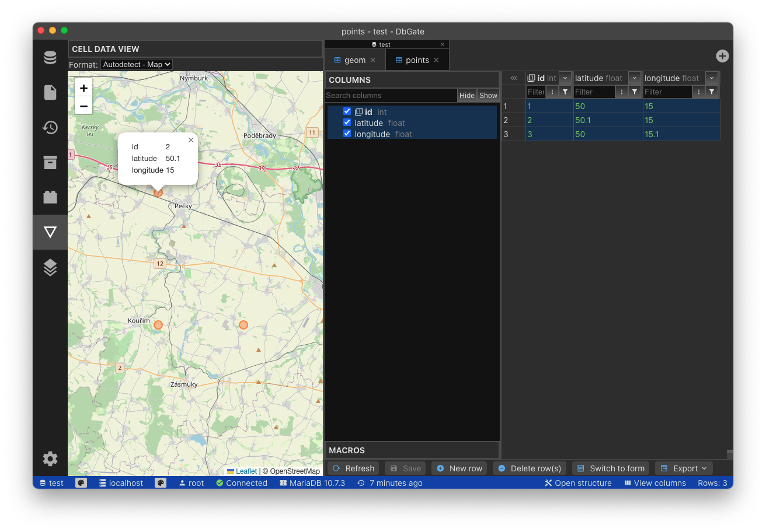Focus the latitude column Filter field

(x=594, y=92)
